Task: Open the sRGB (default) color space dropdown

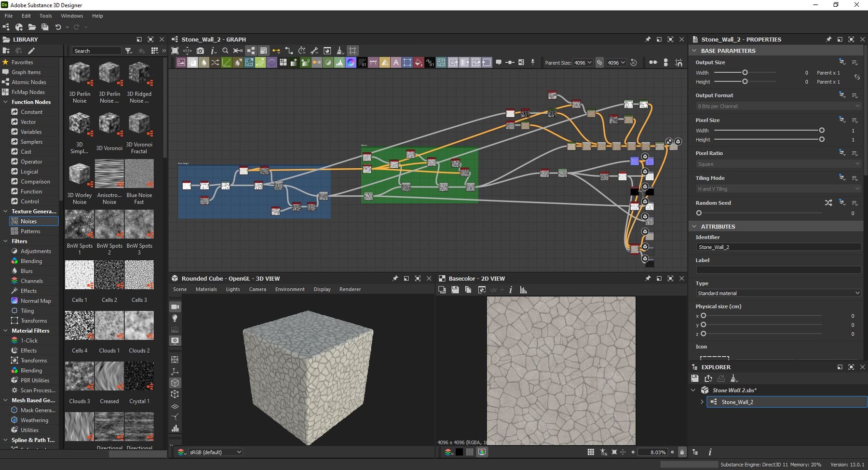Action: [x=215, y=452]
